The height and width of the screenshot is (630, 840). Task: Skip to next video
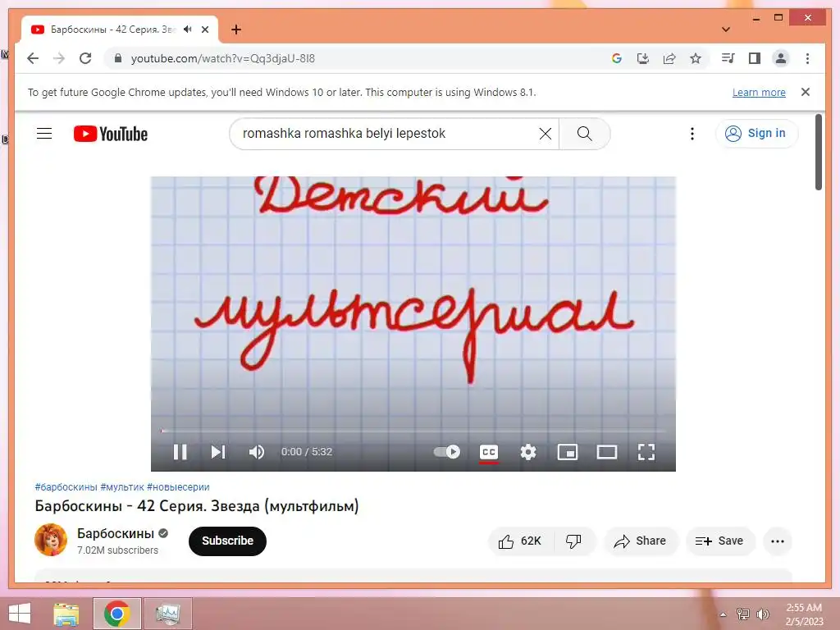click(218, 452)
